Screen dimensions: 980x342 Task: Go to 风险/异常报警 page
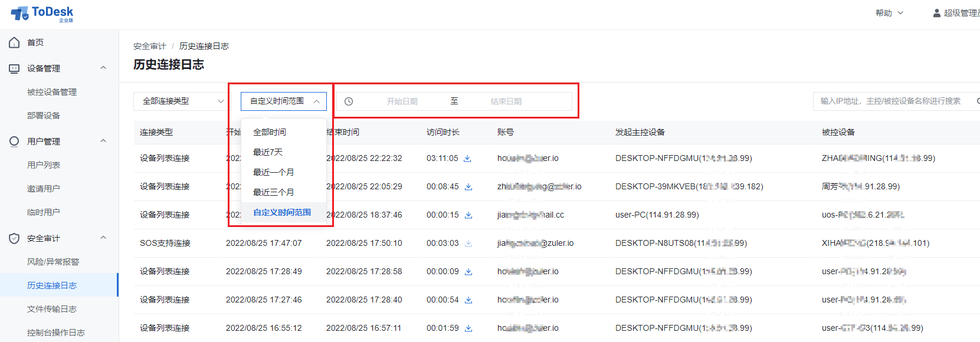point(53,262)
